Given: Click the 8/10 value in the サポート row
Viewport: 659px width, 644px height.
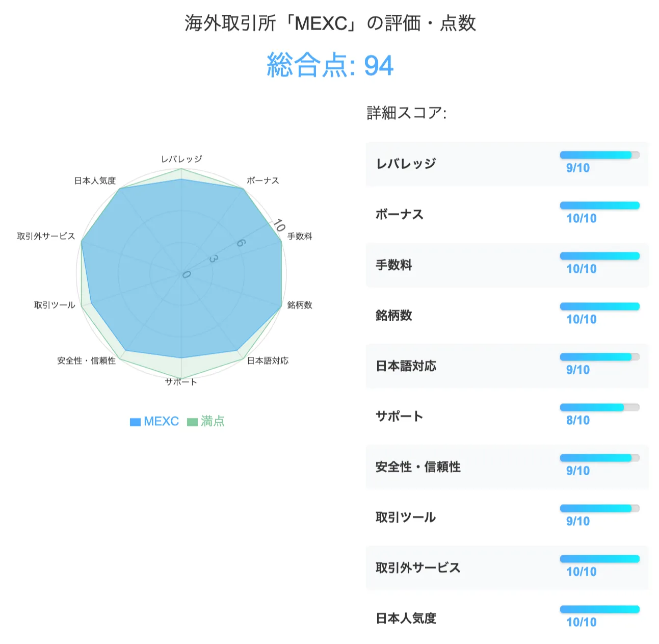Looking at the screenshot, I should click(577, 421).
